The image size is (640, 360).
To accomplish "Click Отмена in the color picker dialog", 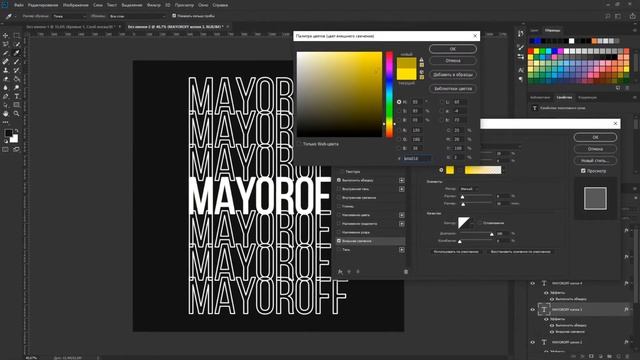I will tap(453, 61).
